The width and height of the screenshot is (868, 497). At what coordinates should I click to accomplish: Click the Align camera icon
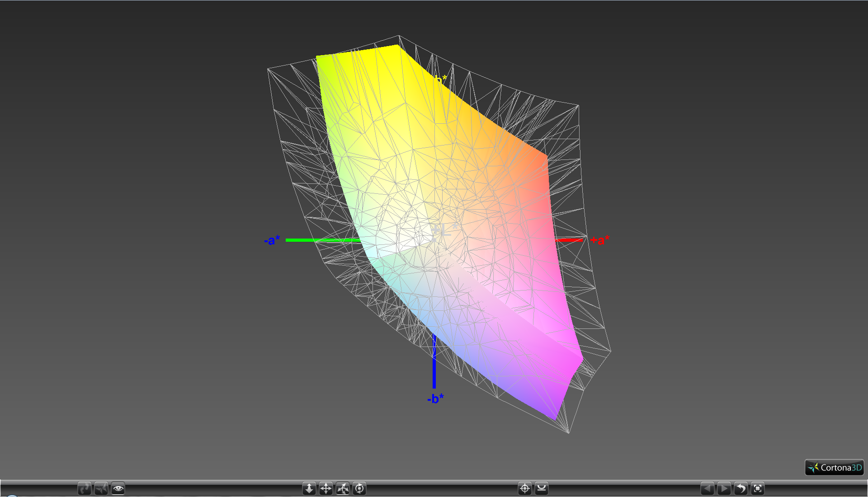pyautogui.click(x=542, y=488)
